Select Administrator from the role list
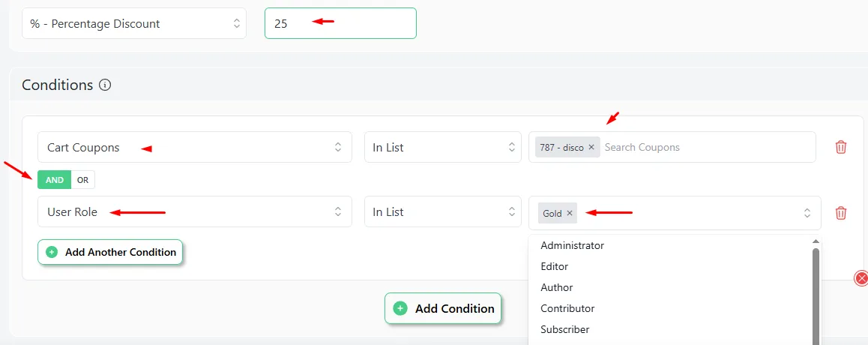The width and height of the screenshot is (868, 345). pyautogui.click(x=573, y=245)
